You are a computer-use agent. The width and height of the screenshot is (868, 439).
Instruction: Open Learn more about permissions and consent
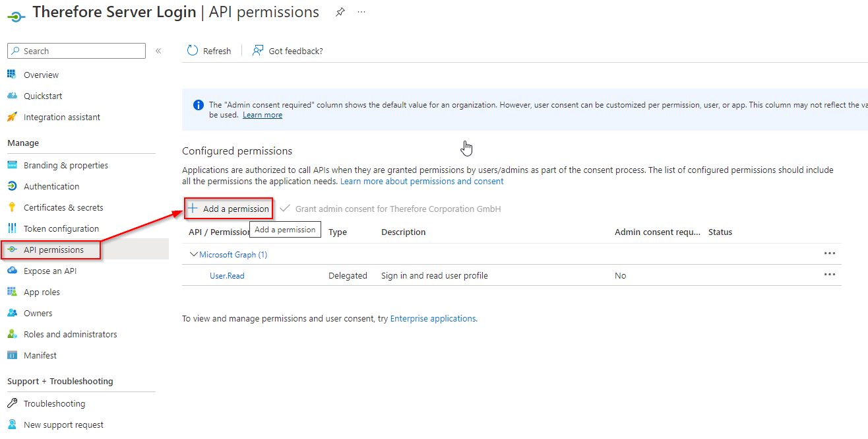click(422, 181)
